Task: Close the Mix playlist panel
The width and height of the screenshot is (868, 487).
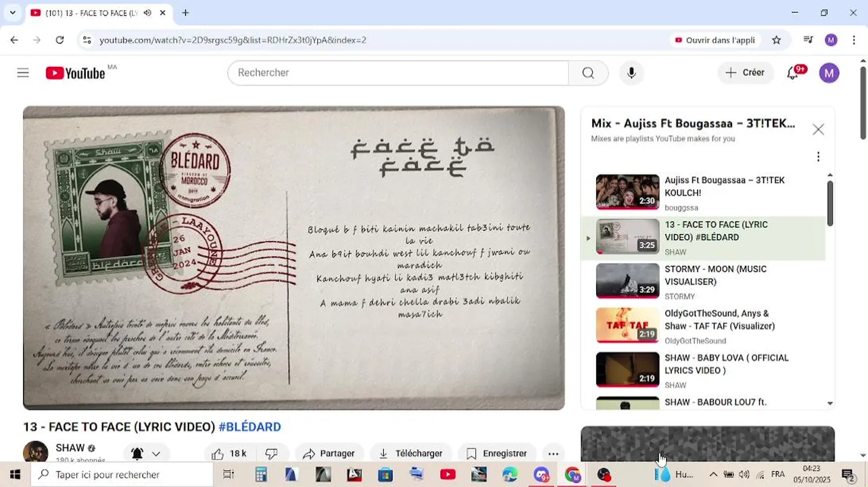Action: click(x=818, y=129)
